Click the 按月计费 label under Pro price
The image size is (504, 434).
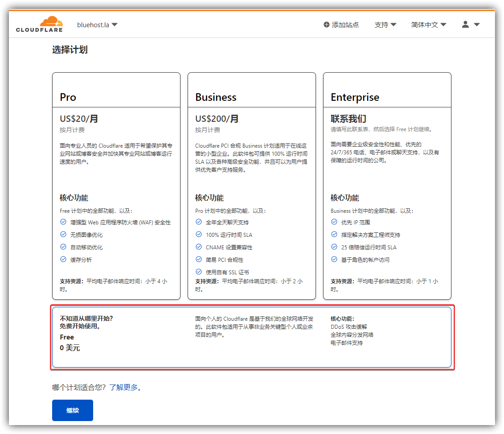point(72,130)
